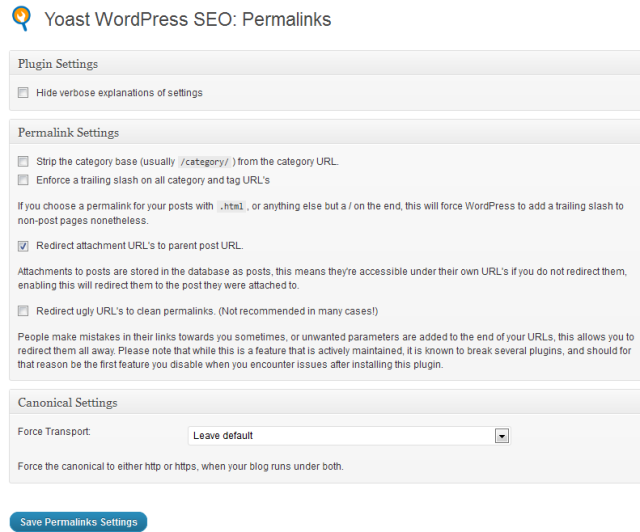This screenshot has width=640, height=532.
Task: Uncheck Redirect attachment URL's to parent post
Action: point(23,245)
